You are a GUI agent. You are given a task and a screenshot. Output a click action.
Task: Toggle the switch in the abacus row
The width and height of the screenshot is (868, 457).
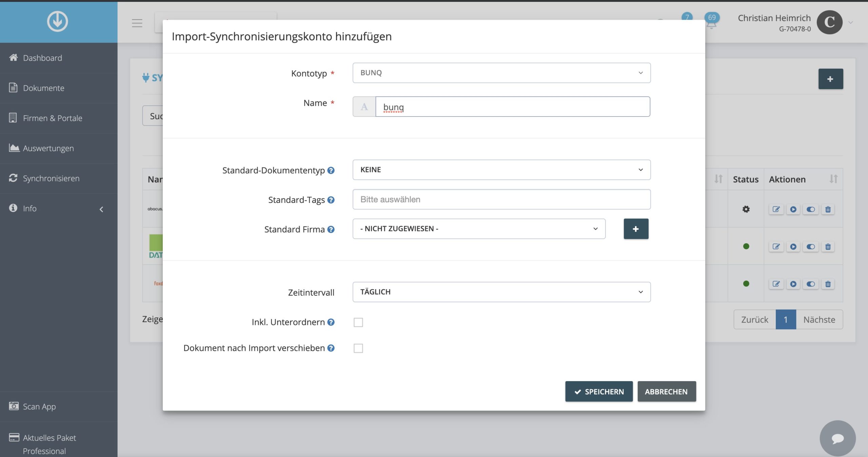(x=811, y=209)
